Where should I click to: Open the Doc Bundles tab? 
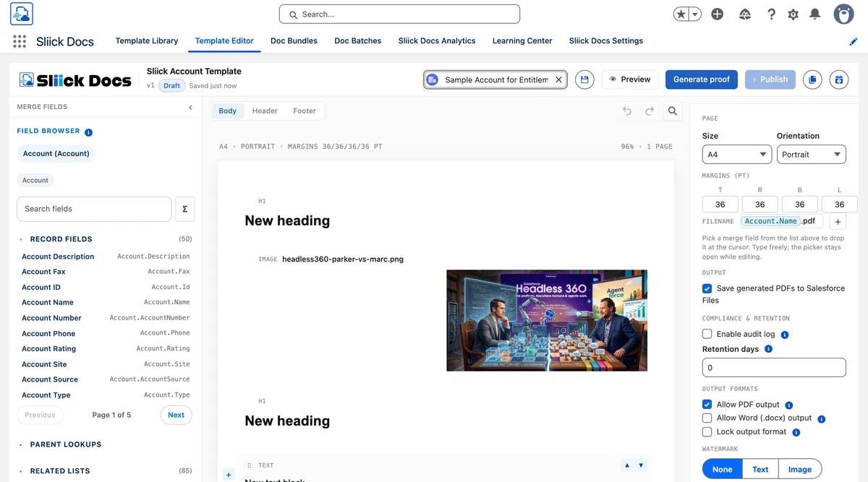pos(294,41)
